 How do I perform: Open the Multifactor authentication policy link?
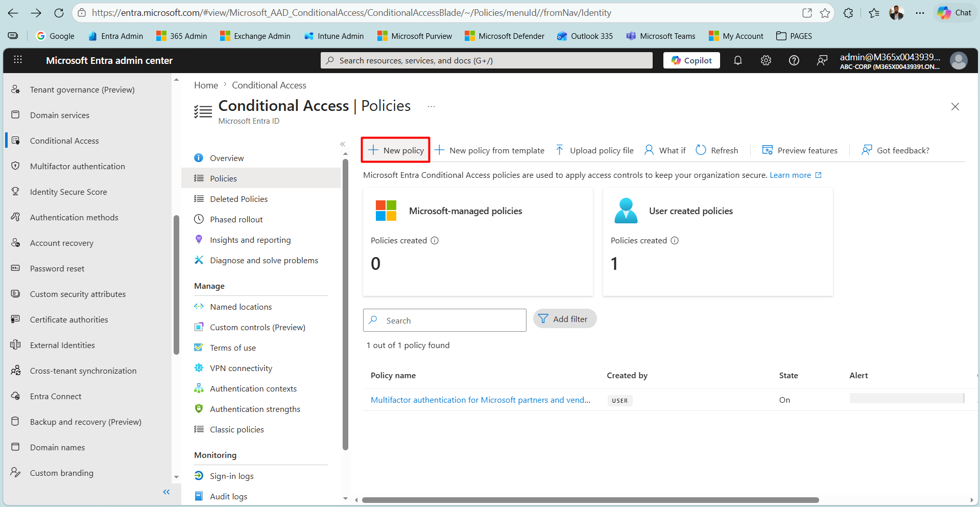pyautogui.click(x=480, y=400)
